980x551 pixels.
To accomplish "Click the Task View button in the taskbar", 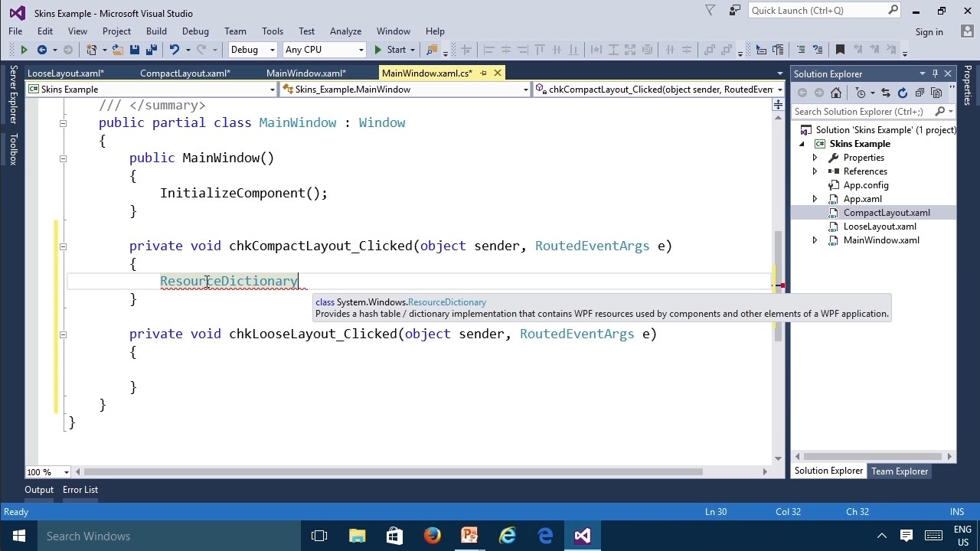I will coord(319,536).
